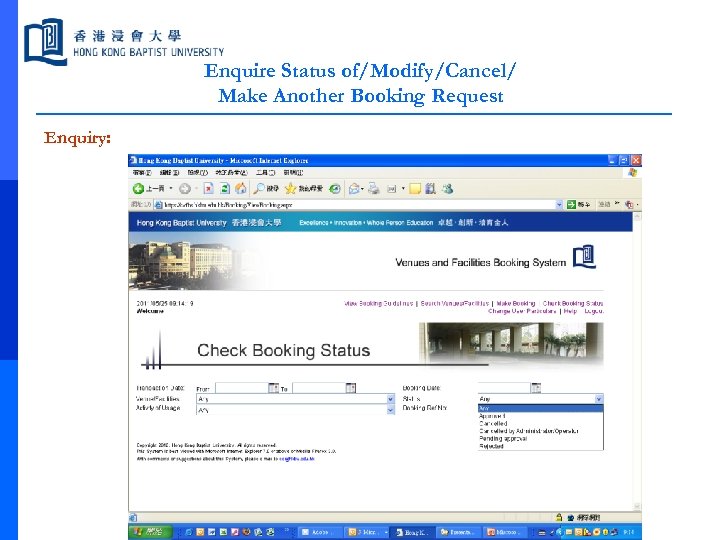
Task: Open second menu (Edit) in IE menu bar
Action: click(x=169, y=173)
